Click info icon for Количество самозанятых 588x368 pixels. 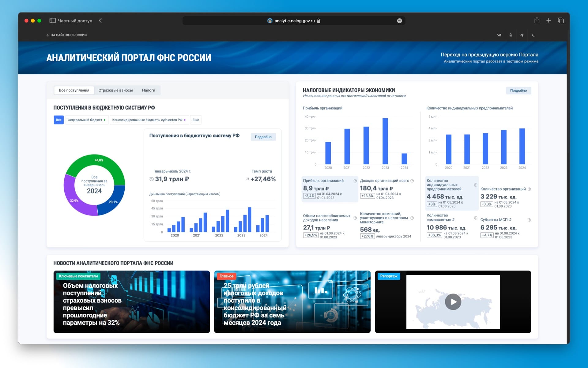pyautogui.click(x=476, y=218)
